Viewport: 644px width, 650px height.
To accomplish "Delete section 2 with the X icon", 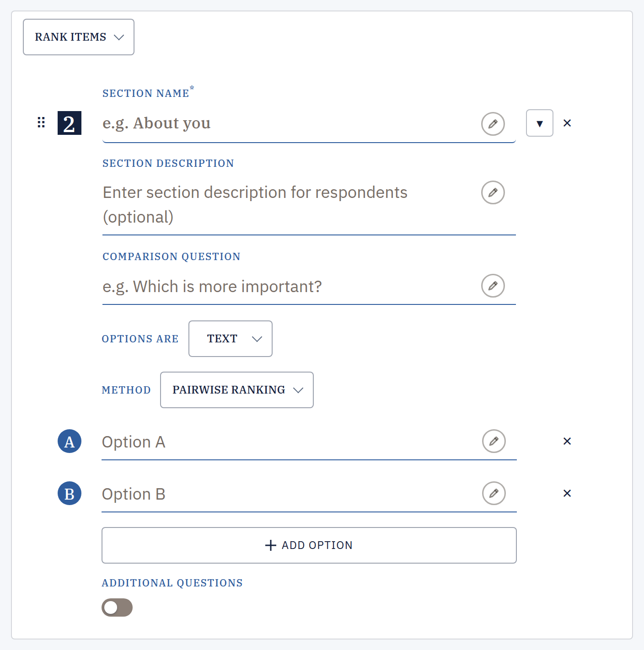I will click(x=567, y=123).
